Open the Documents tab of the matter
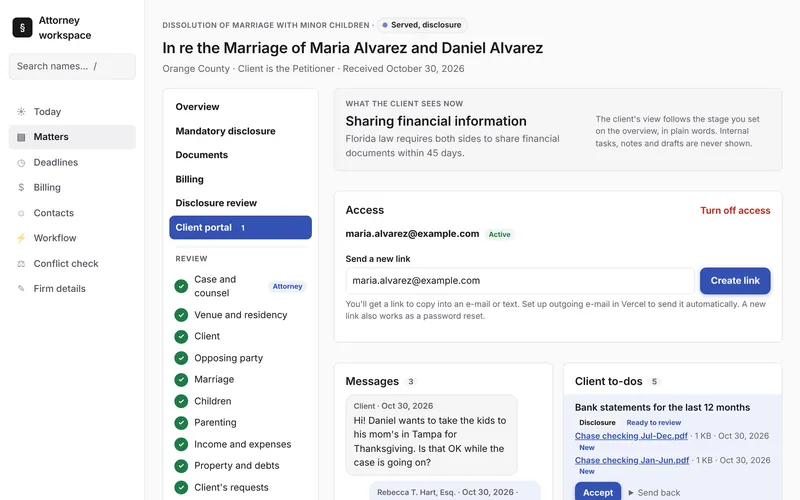 (x=240, y=155)
